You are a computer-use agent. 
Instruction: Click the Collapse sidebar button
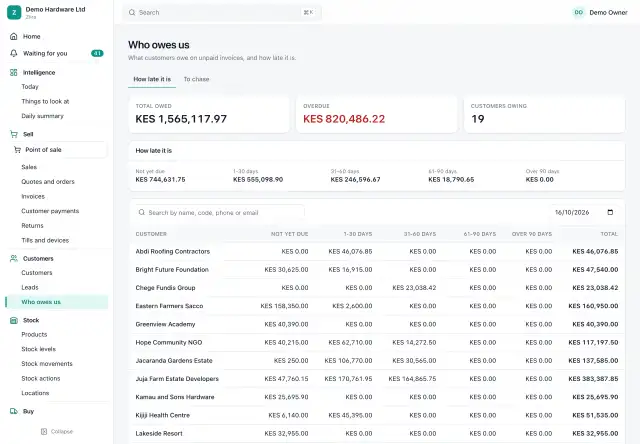[57, 431]
